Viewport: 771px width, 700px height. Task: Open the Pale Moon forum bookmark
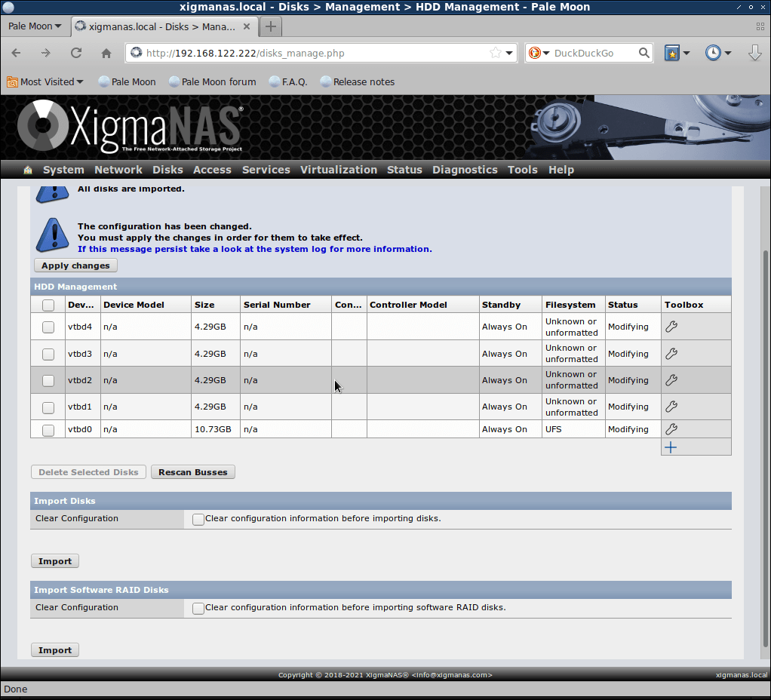coord(213,82)
